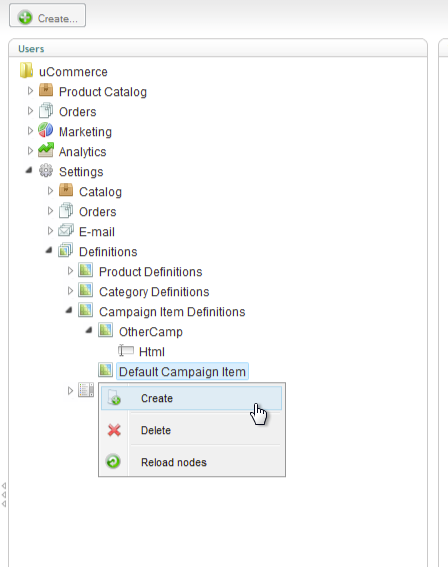Click the Product Catalog box icon
The height and width of the screenshot is (567, 448).
46,90
